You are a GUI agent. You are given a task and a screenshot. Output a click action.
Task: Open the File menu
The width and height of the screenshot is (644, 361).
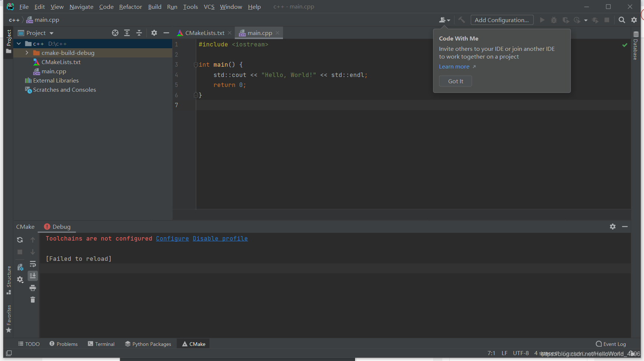click(24, 7)
